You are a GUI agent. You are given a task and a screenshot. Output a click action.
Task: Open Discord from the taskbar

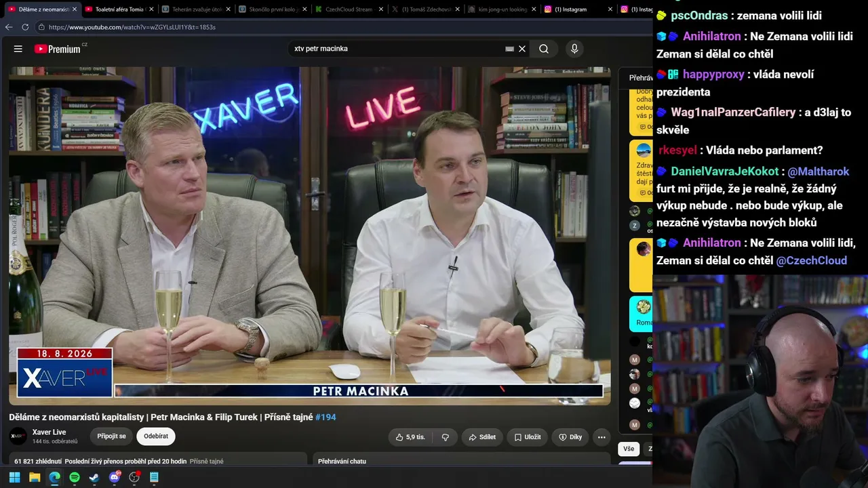point(115,477)
